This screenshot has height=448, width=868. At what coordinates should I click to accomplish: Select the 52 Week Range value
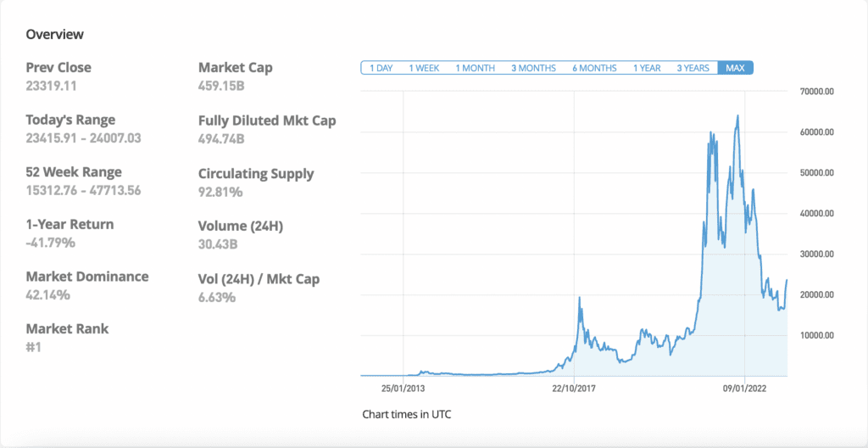point(83,191)
